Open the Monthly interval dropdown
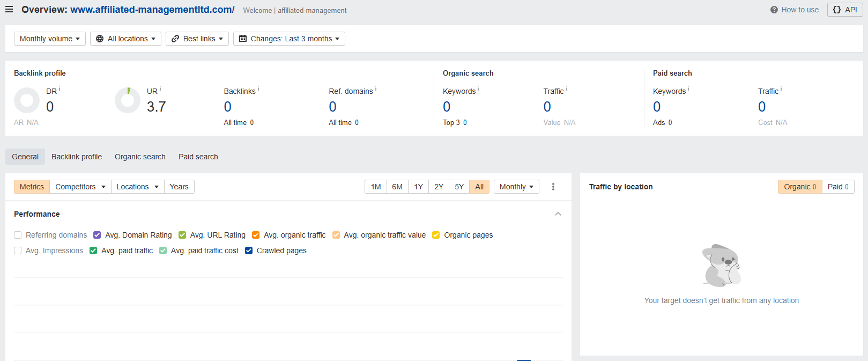 516,187
